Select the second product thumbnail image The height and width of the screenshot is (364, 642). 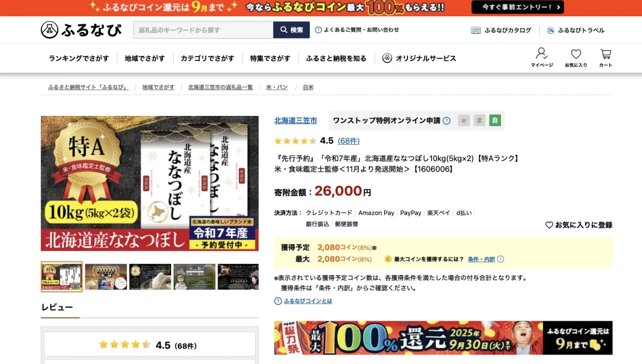106,276
